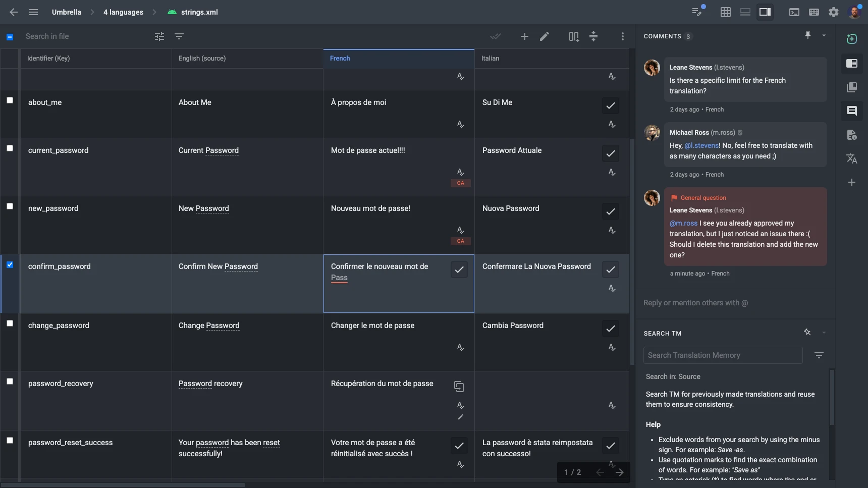Approve the French translation for change_password

(460, 329)
